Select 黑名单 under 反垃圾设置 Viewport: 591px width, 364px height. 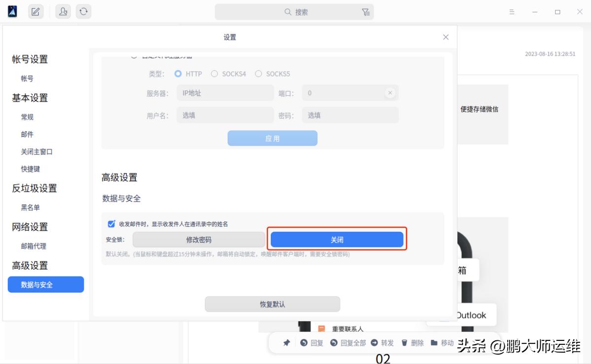click(x=31, y=207)
